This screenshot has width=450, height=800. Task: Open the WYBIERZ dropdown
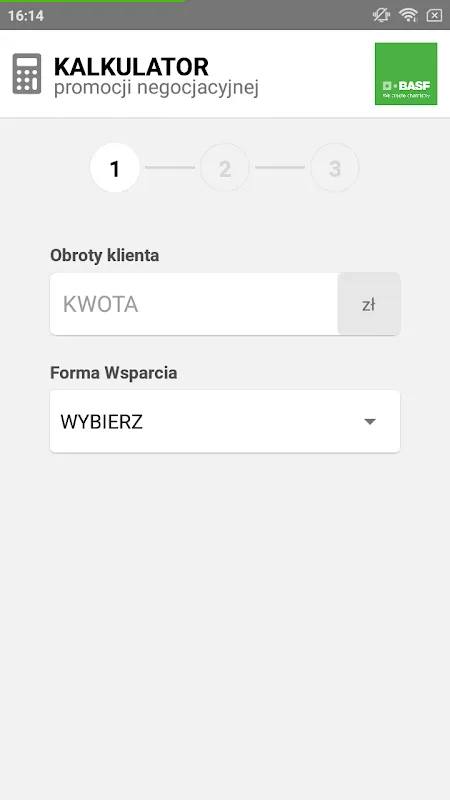[x=225, y=421]
